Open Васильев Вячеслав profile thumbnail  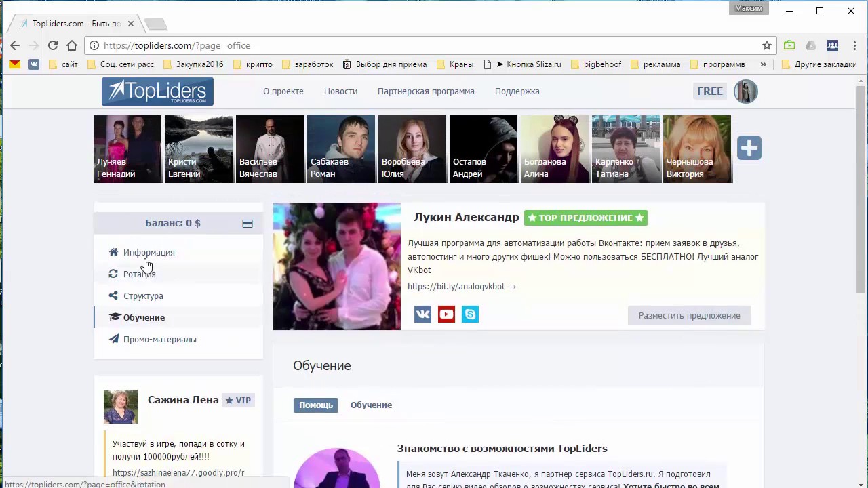click(270, 149)
